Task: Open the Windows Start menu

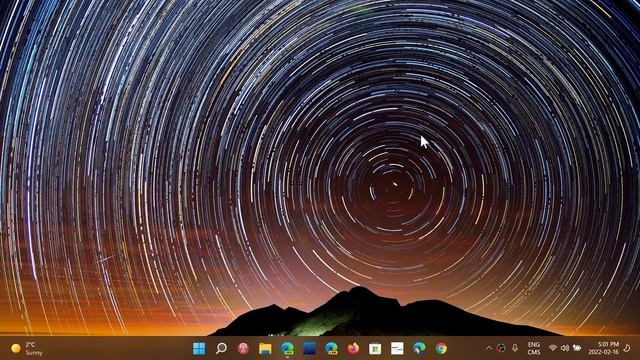Action: [199, 348]
